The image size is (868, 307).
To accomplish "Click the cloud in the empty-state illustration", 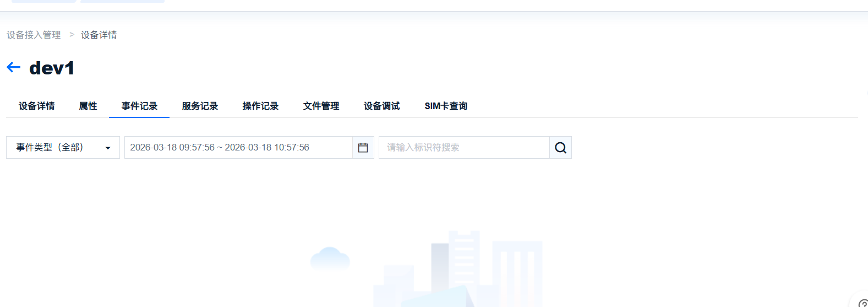I will pyautogui.click(x=330, y=258).
